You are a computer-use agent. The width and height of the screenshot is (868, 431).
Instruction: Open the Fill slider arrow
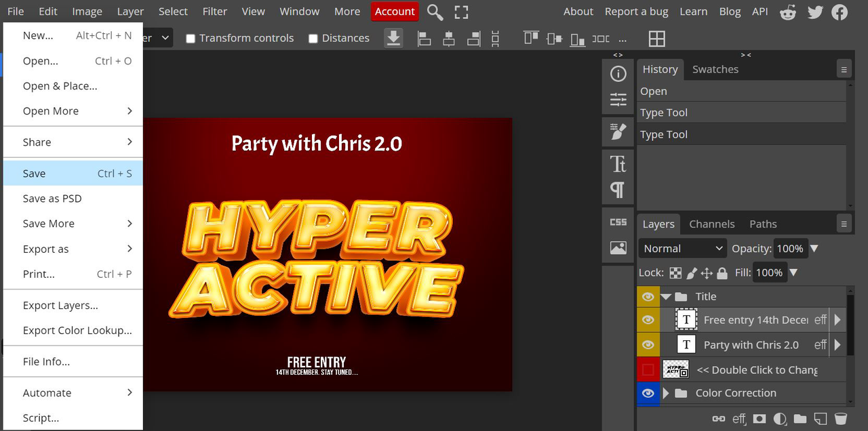[x=793, y=273]
